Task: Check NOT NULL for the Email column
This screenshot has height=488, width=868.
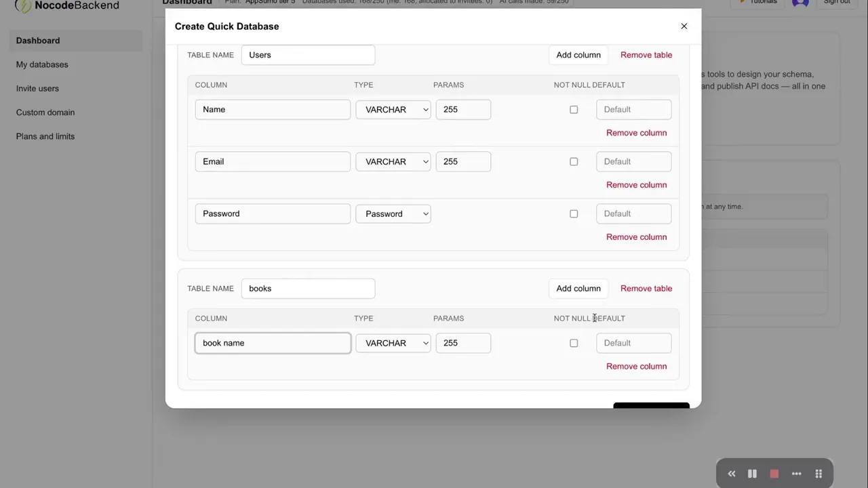Action: (574, 162)
